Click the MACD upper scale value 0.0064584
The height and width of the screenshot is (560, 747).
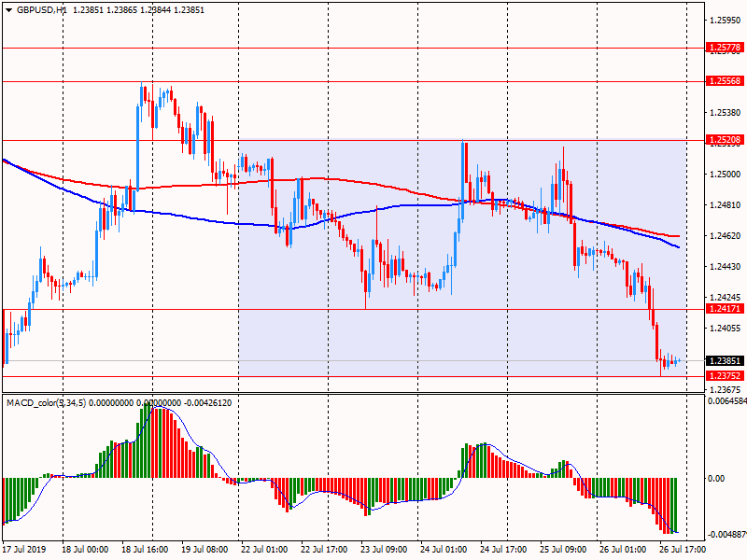point(727,401)
